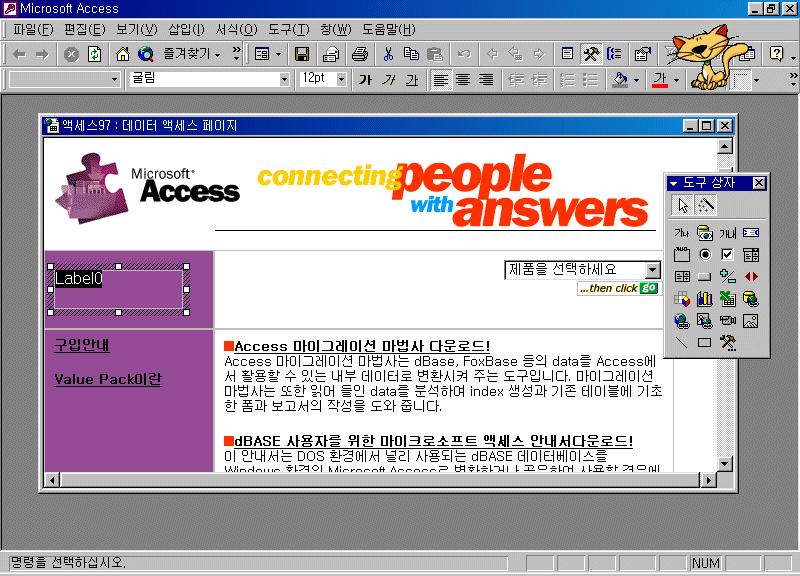Open the Value Pack이란 link

(108, 379)
